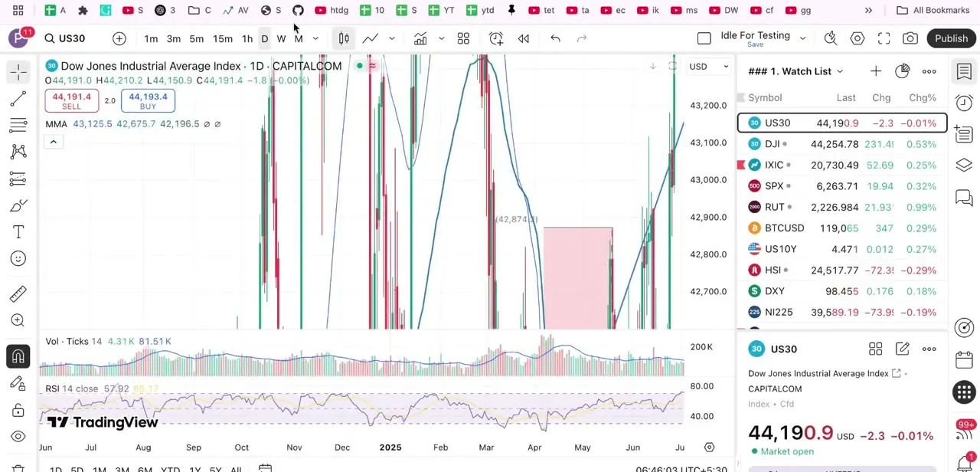Expand the indicators favorites dropdown arrow

coord(441,38)
